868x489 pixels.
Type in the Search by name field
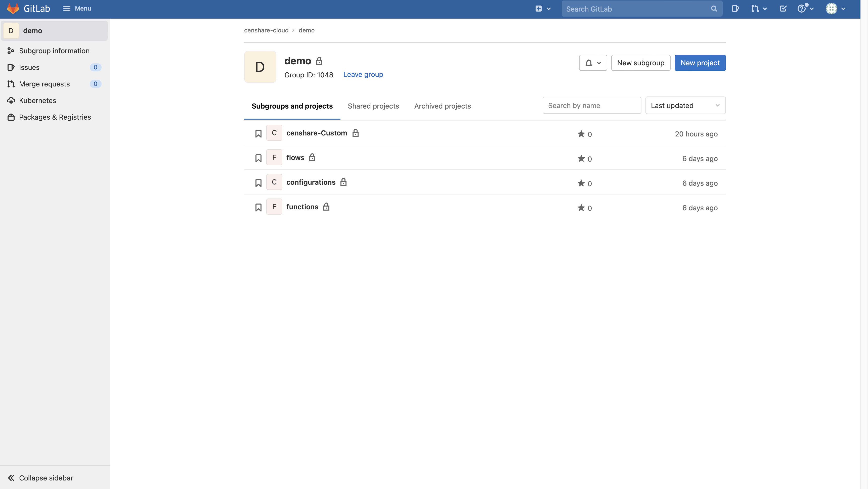[x=591, y=105]
